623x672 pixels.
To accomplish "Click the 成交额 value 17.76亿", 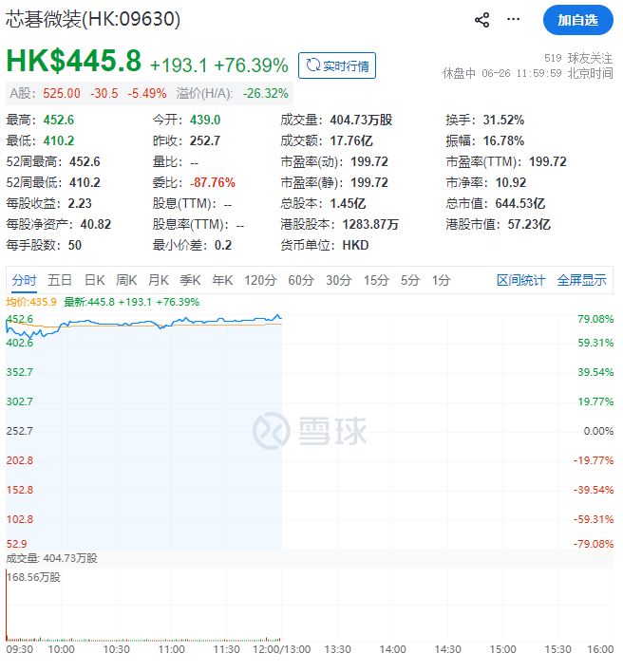I will point(351,141).
